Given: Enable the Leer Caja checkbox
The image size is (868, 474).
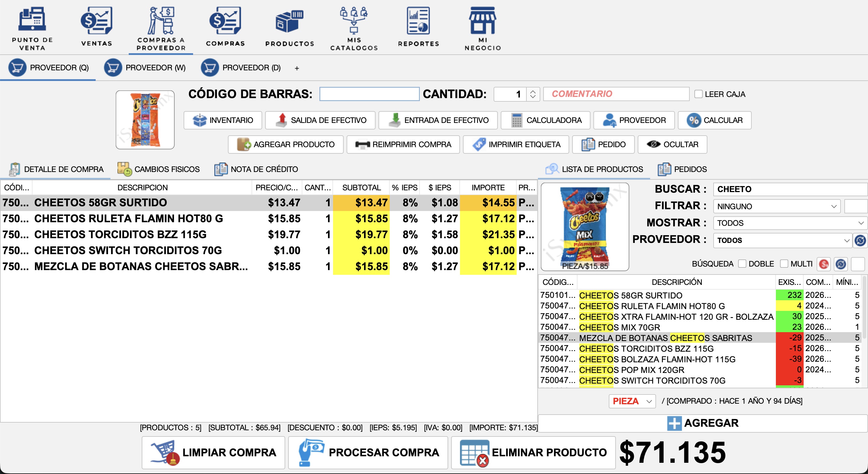Looking at the screenshot, I should [x=699, y=94].
